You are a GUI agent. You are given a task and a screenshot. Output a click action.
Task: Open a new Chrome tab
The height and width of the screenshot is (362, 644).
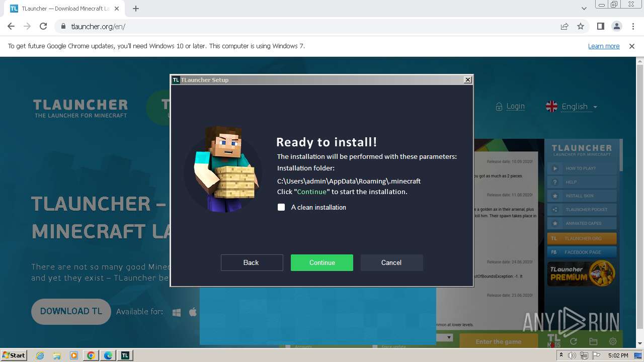click(x=136, y=9)
